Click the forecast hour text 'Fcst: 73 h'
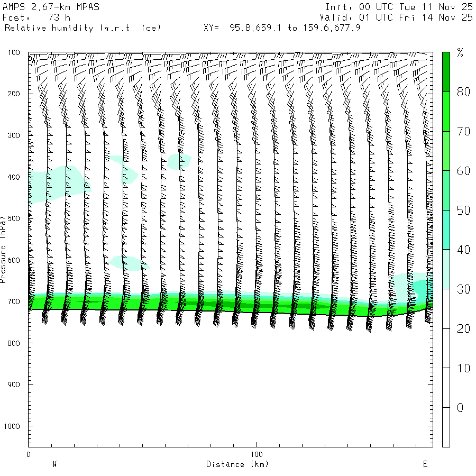This screenshot has height=476, width=476. (36, 17)
